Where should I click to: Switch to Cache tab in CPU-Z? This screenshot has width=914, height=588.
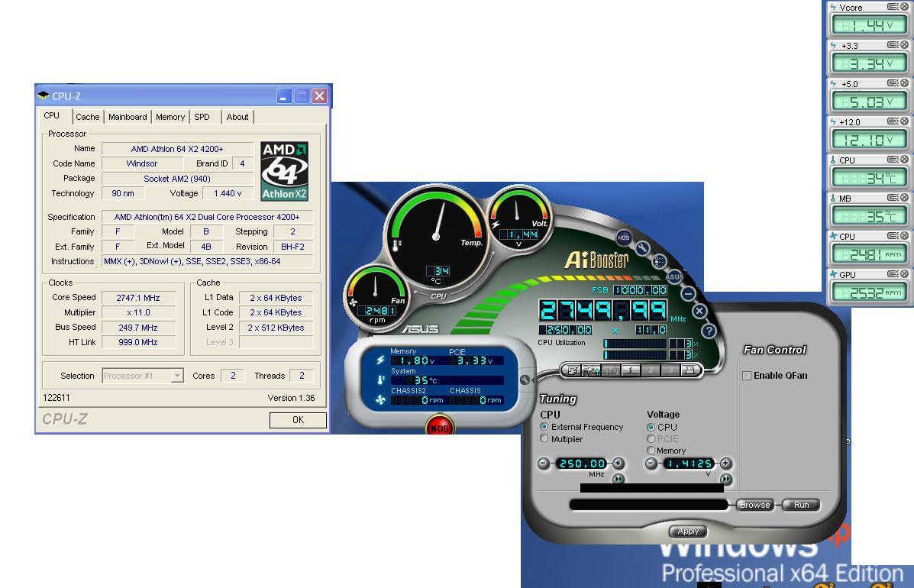[88, 117]
